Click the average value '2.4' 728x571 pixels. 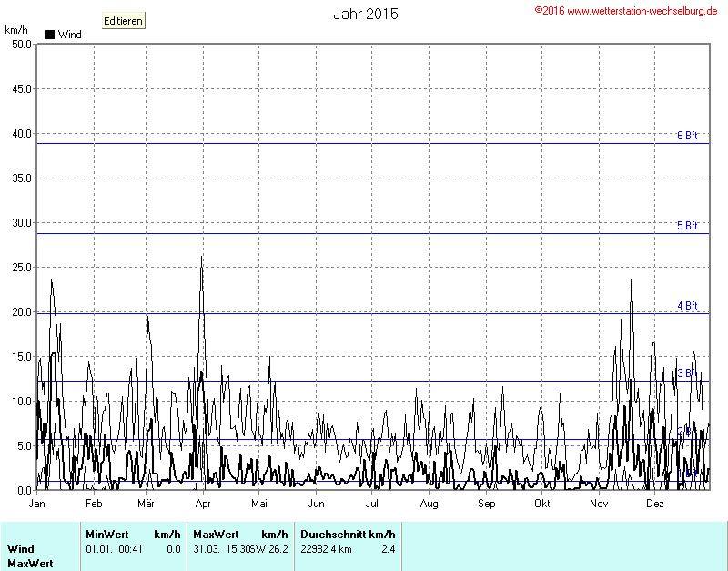(x=389, y=549)
